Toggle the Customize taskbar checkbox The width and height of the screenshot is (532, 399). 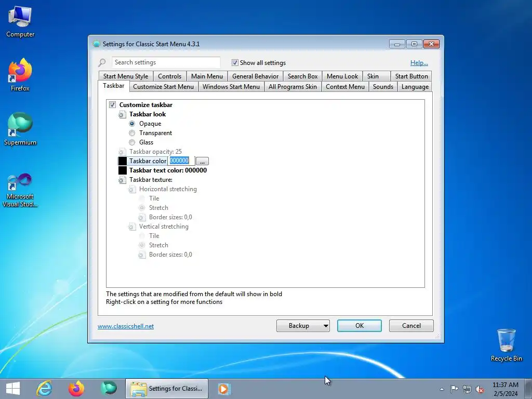[x=112, y=105]
